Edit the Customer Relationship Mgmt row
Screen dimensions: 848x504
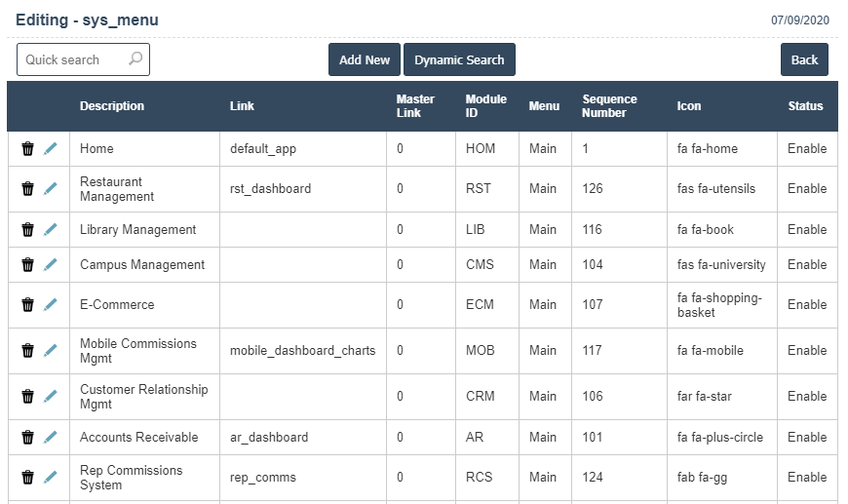pos(51,397)
